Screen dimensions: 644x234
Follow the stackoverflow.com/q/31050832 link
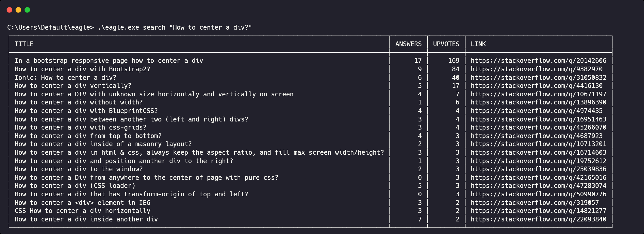point(538,78)
